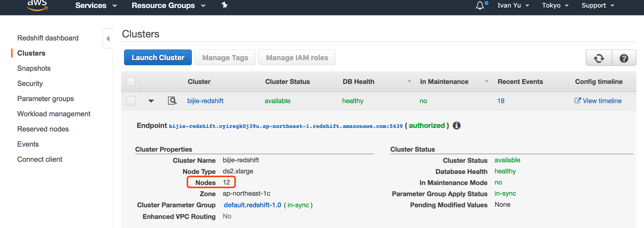Click the cluster endpoint URL link
644x228 pixels.
pos(286,126)
